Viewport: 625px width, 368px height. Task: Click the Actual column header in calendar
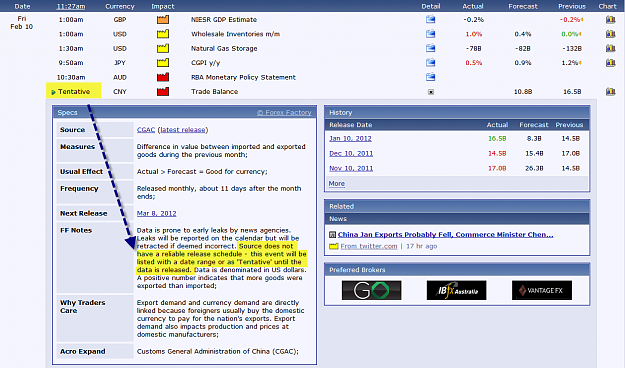click(473, 6)
